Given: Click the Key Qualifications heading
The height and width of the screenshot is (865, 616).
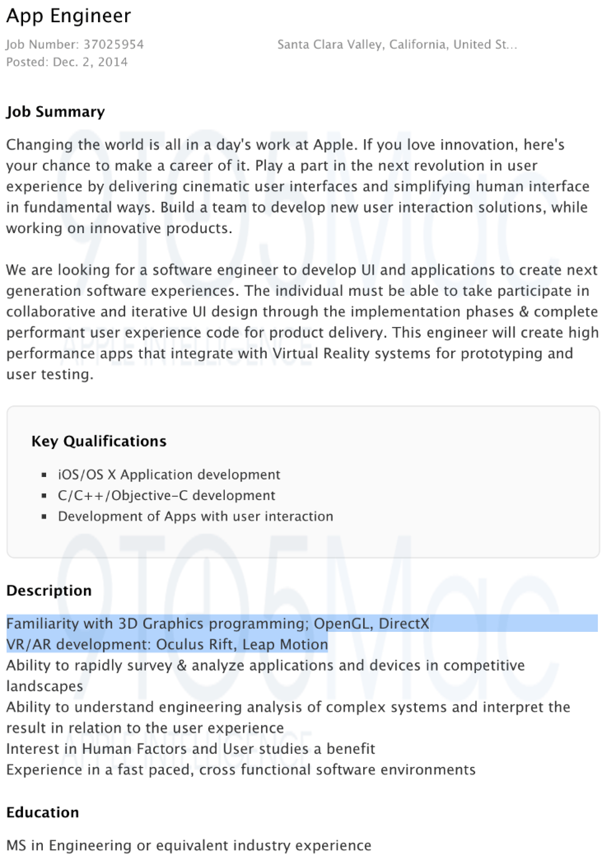Looking at the screenshot, I should [x=99, y=441].
